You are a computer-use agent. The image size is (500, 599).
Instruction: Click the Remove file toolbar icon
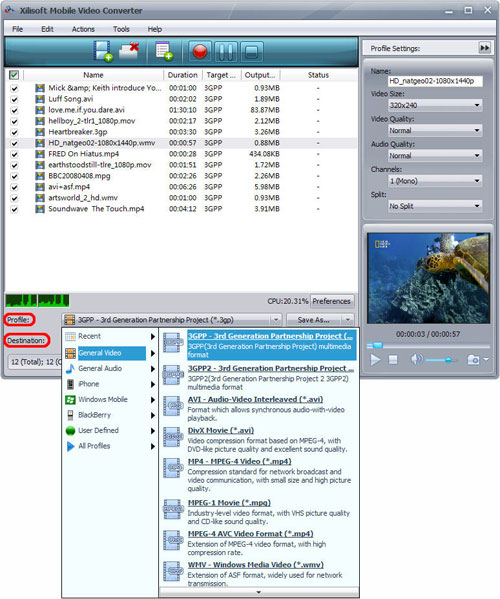pyautogui.click(x=129, y=51)
